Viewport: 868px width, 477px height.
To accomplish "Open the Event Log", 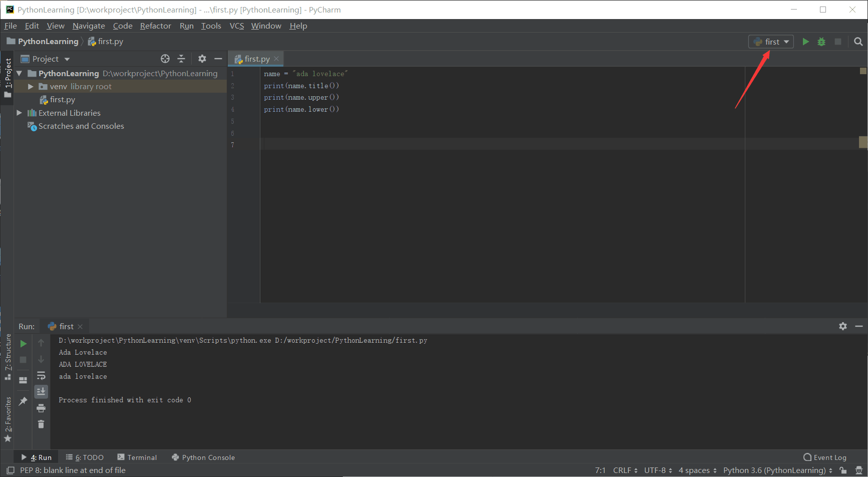I will point(825,457).
